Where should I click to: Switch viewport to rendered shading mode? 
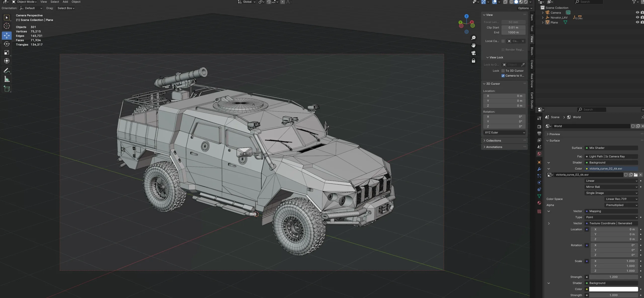coord(526,2)
